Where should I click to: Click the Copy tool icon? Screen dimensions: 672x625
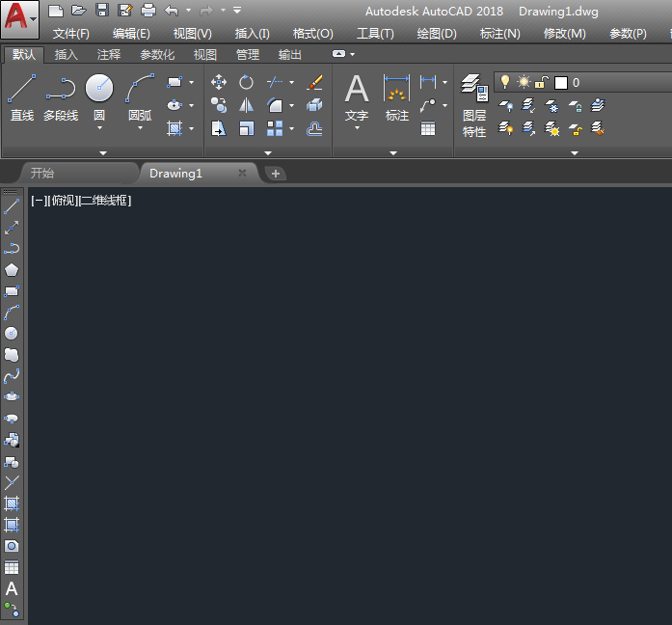coord(219,105)
